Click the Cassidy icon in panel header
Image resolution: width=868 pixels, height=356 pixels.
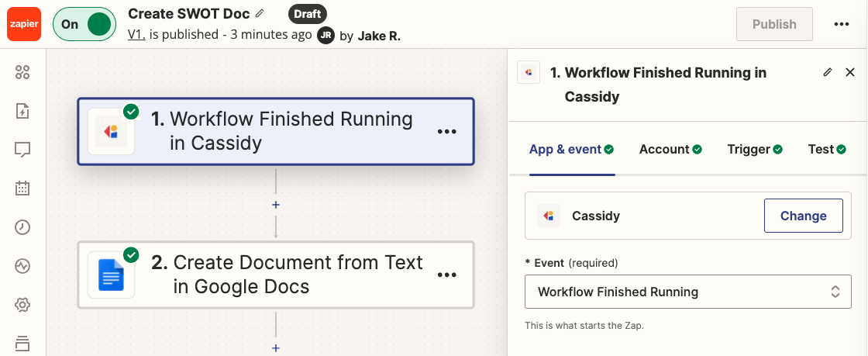click(x=528, y=73)
